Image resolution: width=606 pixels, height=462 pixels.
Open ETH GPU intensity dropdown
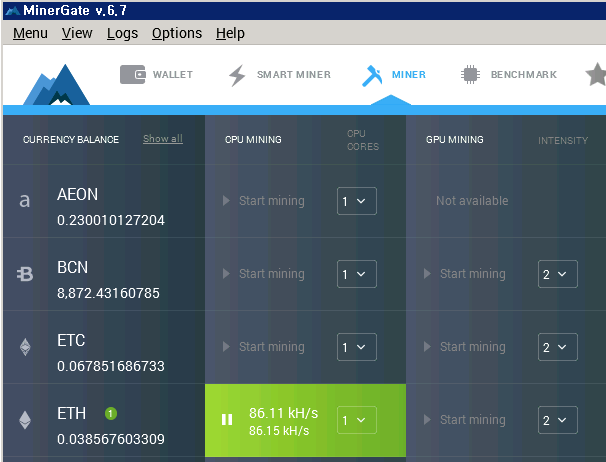click(x=558, y=420)
